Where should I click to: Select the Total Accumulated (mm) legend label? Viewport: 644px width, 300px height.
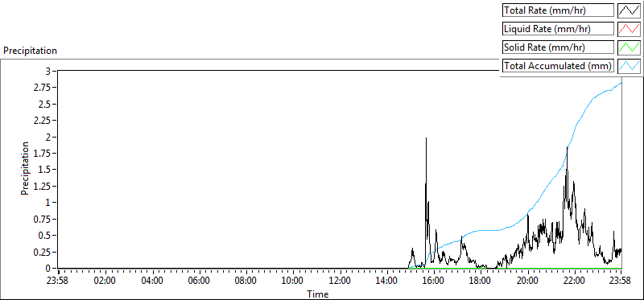pos(558,66)
